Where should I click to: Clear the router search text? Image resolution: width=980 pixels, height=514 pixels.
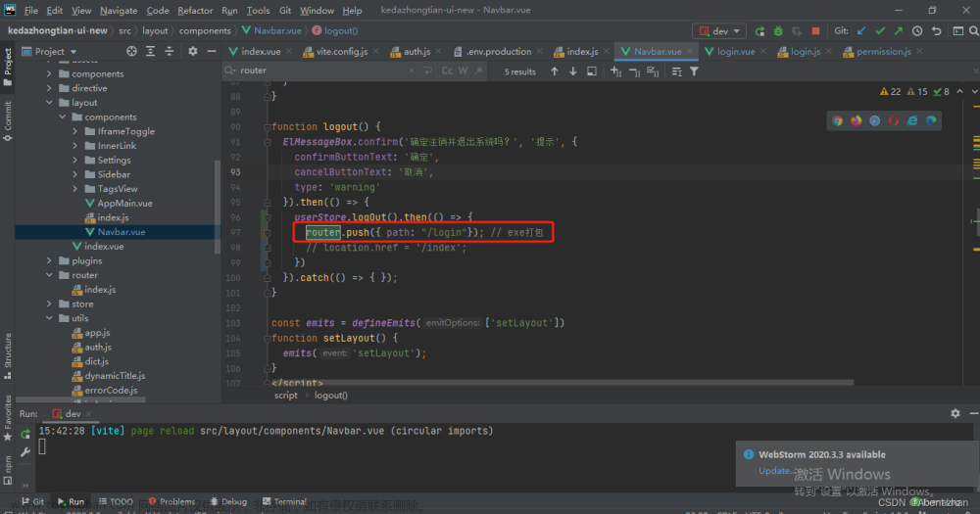click(x=412, y=70)
